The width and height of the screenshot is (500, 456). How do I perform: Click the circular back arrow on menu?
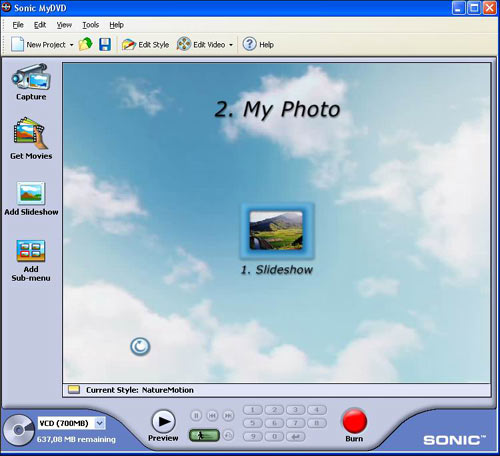point(140,346)
